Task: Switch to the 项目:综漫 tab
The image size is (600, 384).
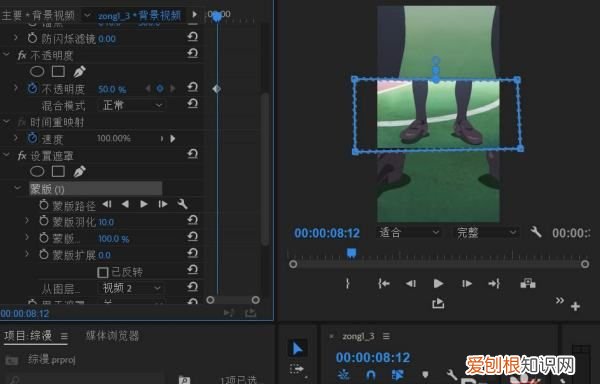Action: point(28,336)
